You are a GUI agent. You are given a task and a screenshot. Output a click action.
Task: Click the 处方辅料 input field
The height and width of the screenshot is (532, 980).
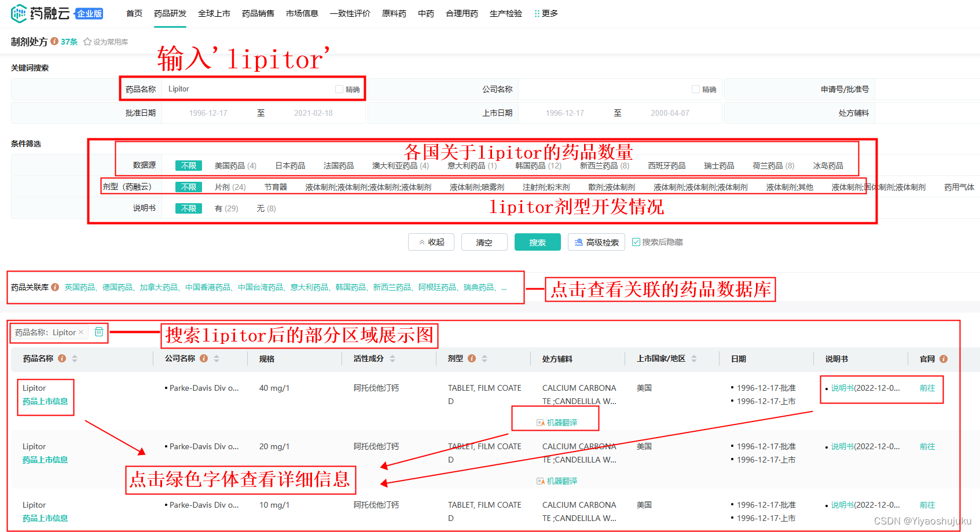tap(926, 113)
